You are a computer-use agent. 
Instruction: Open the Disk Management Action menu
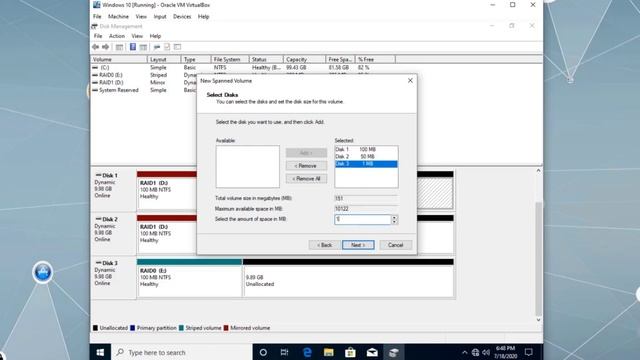(117, 36)
